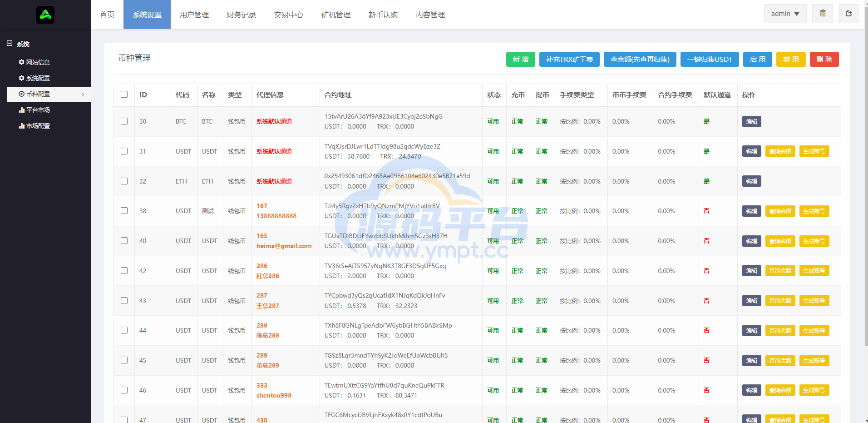Check the row ID 38 checkbox
Screen dimensions: 868x423
tap(124, 211)
